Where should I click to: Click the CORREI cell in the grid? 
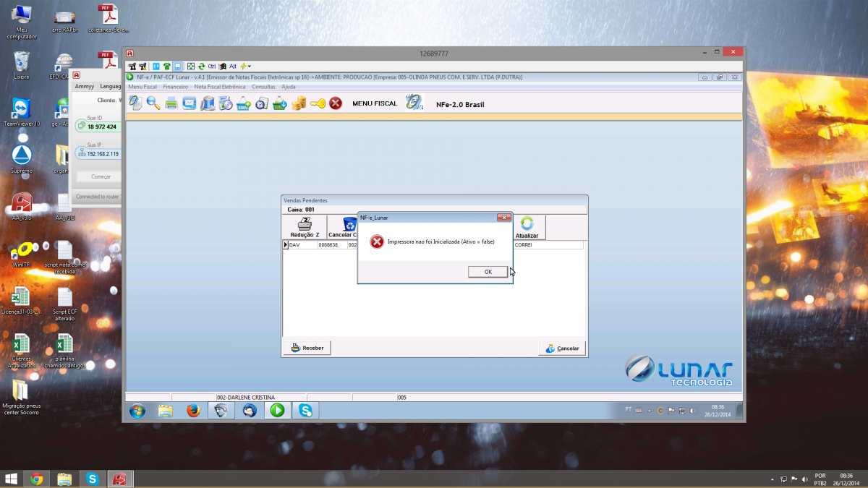click(548, 245)
